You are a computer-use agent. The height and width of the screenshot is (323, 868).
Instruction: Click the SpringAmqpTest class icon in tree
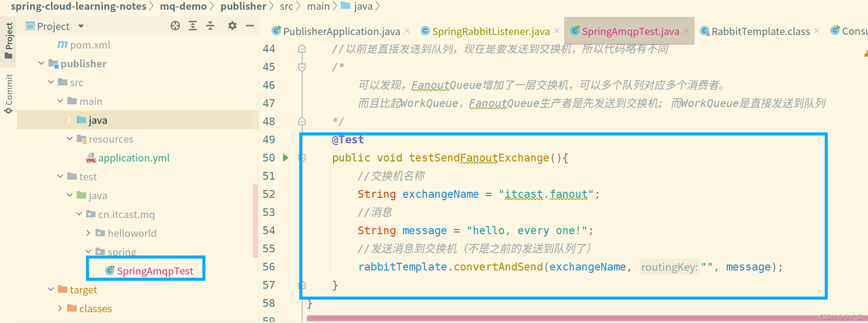pos(110,271)
